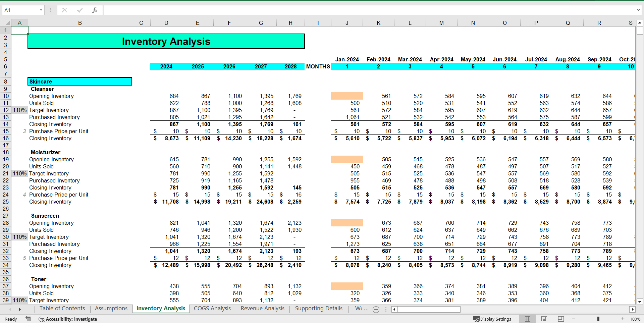Screen dimensions: 644x324
Task: Switch to Page Layout view icon
Action: [544, 319]
